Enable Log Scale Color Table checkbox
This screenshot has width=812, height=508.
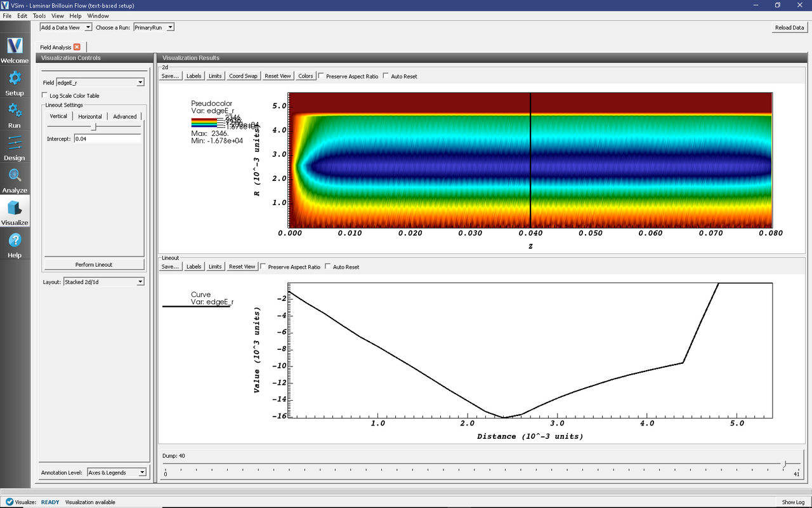(x=45, y=96)
